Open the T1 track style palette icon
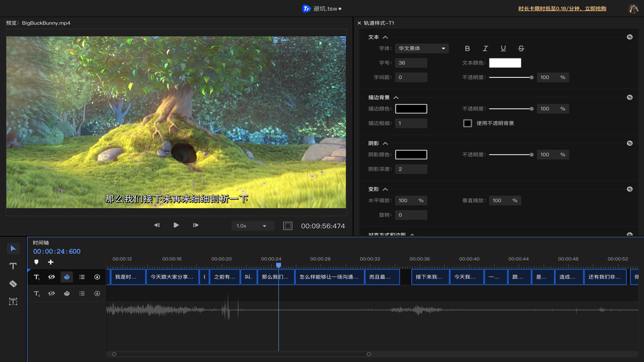The width and height of the screenshot is (644, 362). pos(66,277)
